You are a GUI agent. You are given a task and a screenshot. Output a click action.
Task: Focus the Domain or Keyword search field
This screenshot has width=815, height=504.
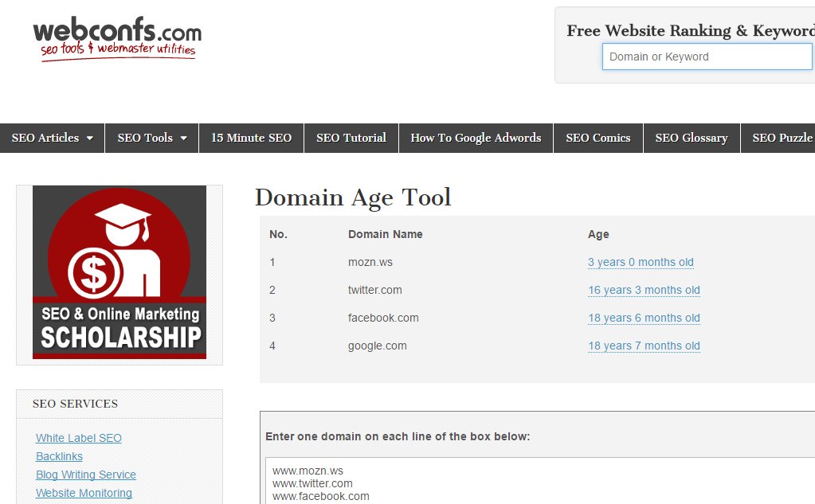pyautogui.click(x=707, y=57)
